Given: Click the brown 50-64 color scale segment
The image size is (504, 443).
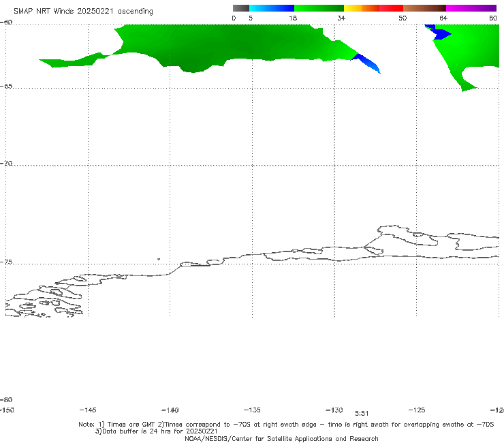Looking at the screenshot, I should 424,8.
